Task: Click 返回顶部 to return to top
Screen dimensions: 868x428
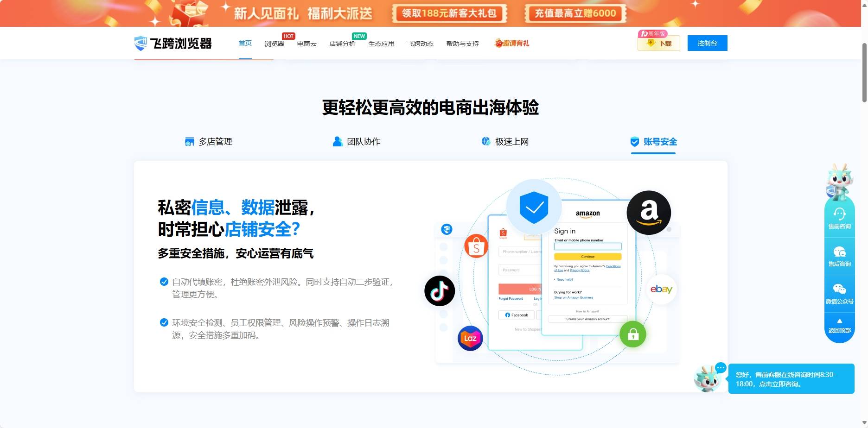Action: click(839, 326)
